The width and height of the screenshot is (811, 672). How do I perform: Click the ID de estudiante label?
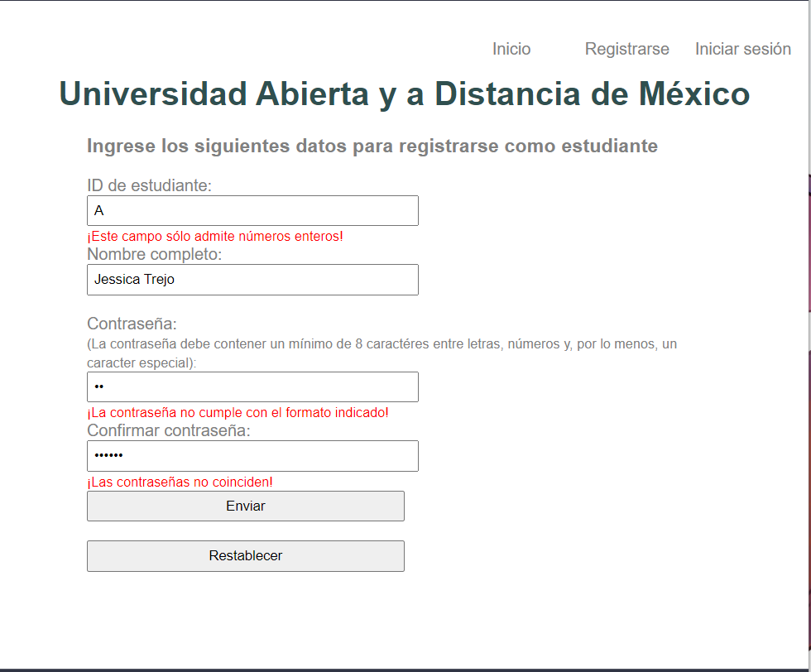pyautogui.click(x=149, y=185)
